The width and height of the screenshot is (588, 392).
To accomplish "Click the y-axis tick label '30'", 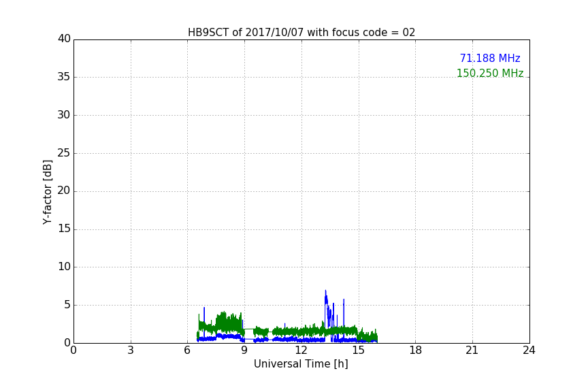I will (x=64, y=115).
